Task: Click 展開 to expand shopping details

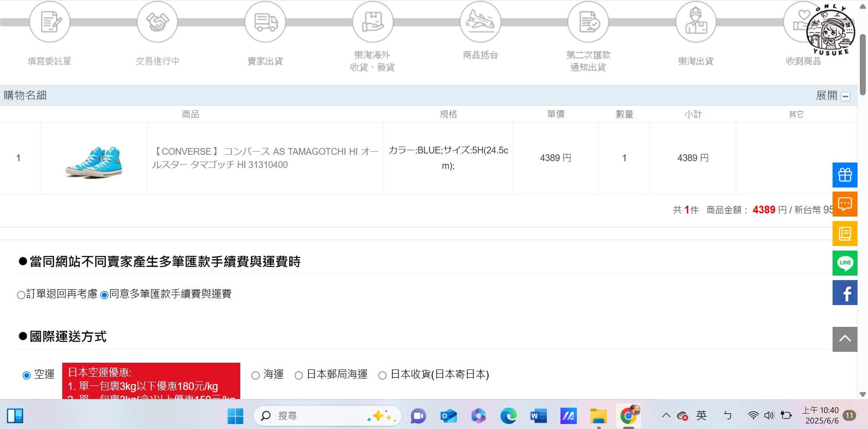Action: tap(826, 95)
